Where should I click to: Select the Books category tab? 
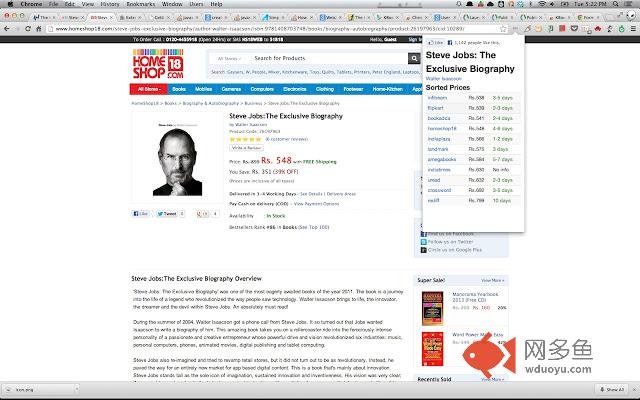(179, 89)
